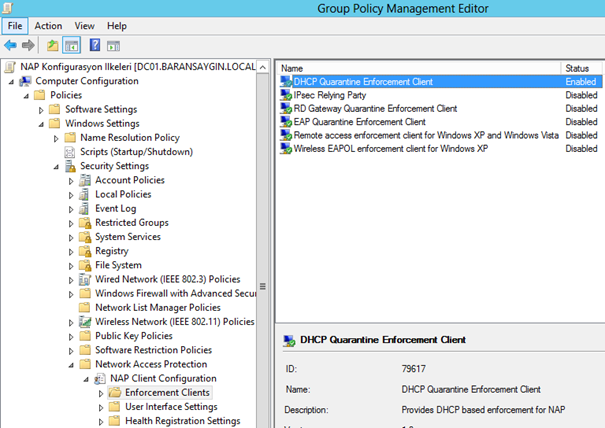The image size is (605, 428).
Task: Expand the Name Resolution Policy node
Action: pos(56,138)
